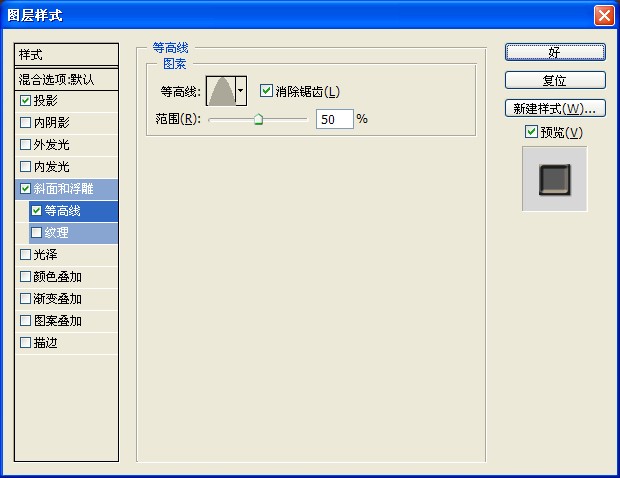Click the contour curve thumbnail
Viewport: 620px width, 478px height.
click(x=220, y=91)
